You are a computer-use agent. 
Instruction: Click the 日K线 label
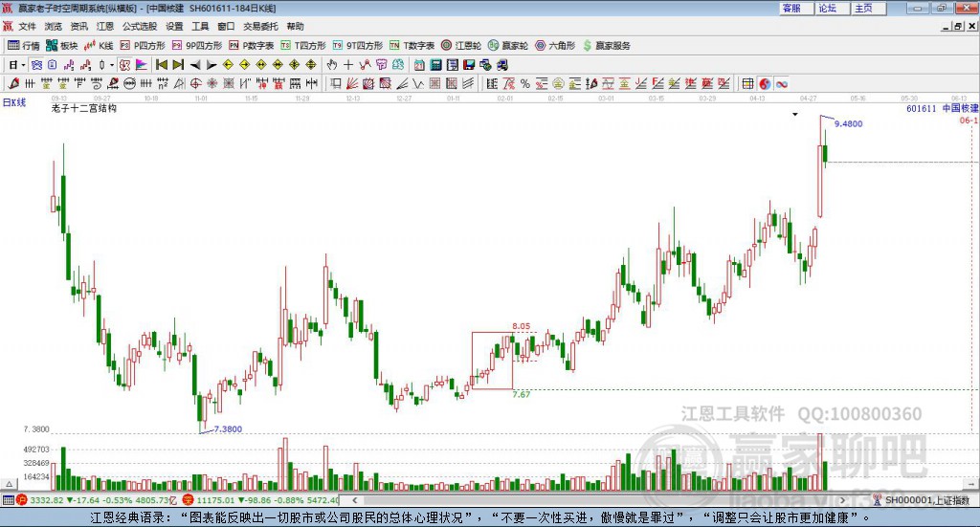coord(14,102)
